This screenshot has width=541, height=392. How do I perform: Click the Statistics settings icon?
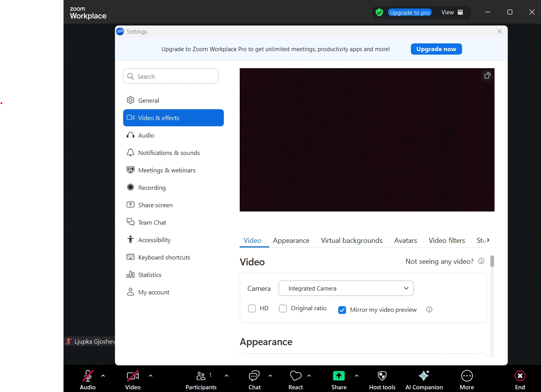[131, 275]
